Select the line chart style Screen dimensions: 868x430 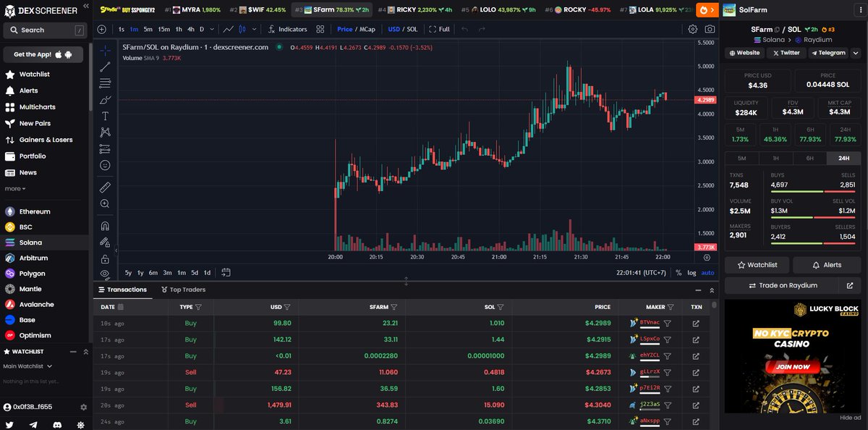(x=229, y=30)
